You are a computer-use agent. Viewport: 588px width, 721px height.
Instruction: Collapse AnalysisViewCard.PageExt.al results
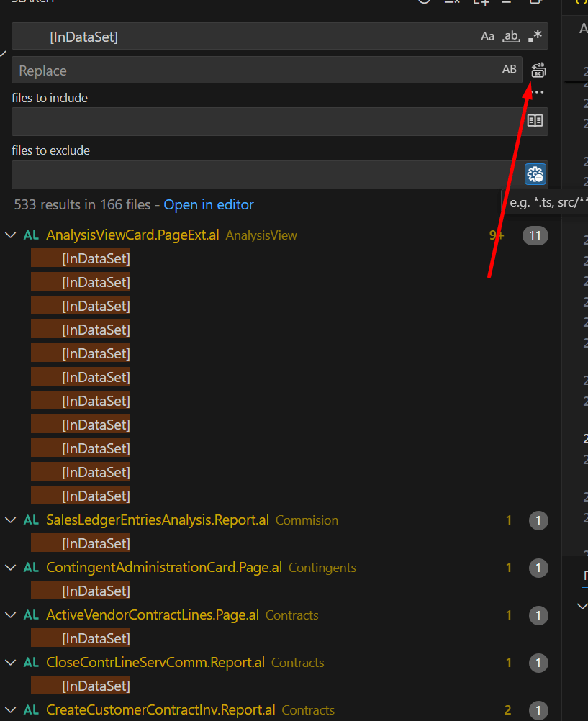[10, 235]
